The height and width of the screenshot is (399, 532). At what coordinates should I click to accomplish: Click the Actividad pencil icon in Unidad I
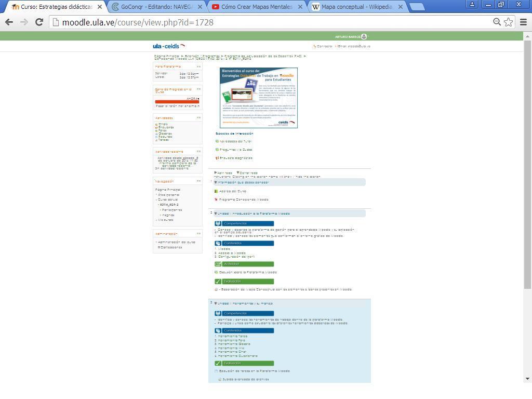click(218, 264)
